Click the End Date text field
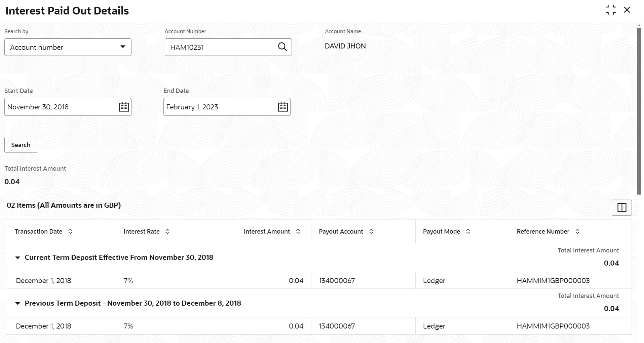This screenshot has width=644, height=343. click(x=220, y=107)
